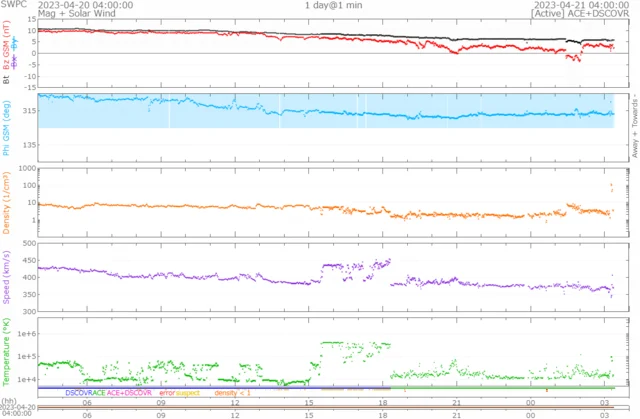The width and height of the screenshot is (640, 419).
Task: Click the 18 hour tick on bottom time axis
Action: (383, 413)
